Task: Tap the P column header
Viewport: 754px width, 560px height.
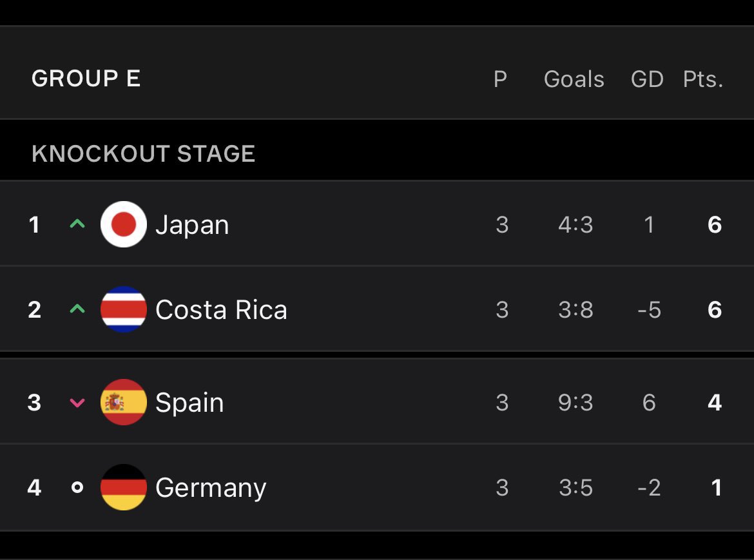Action: 501,79
